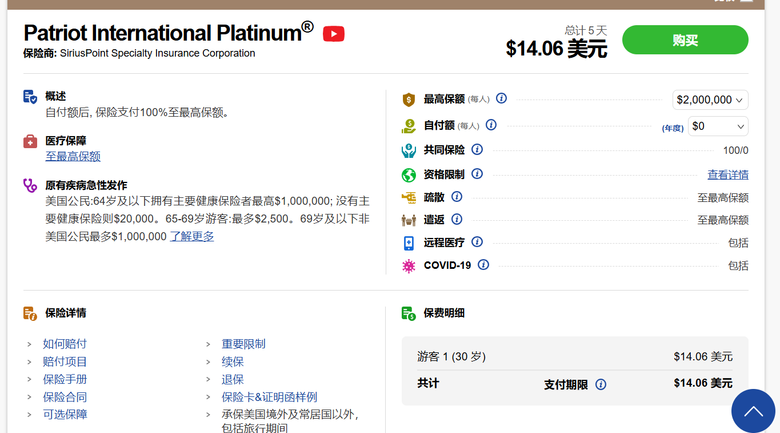780x433 pixels.
Task: Show info for 最高保额 coverage
Action: tap(501, 99)
